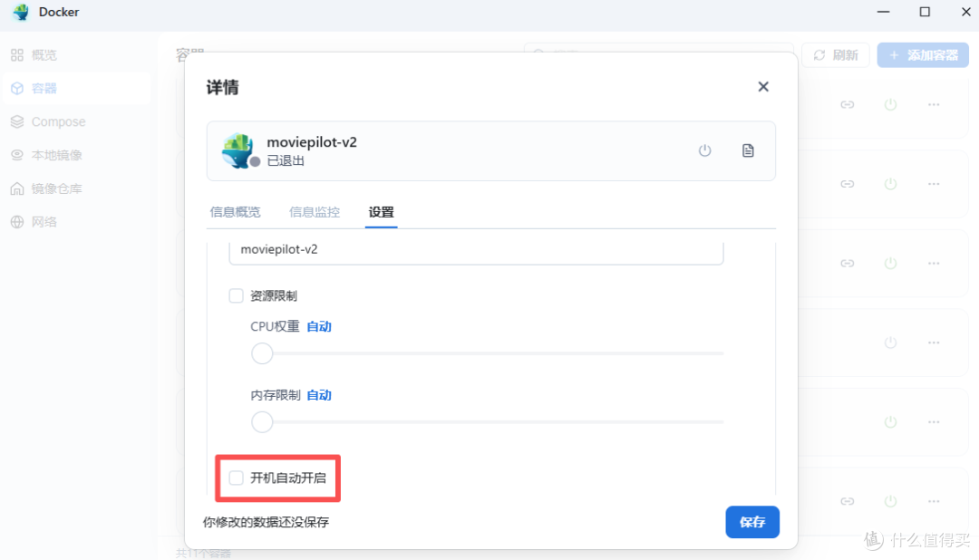The image size is (979, 560).
Task: Open more options in sixth container row
Action: pos(934,501)
